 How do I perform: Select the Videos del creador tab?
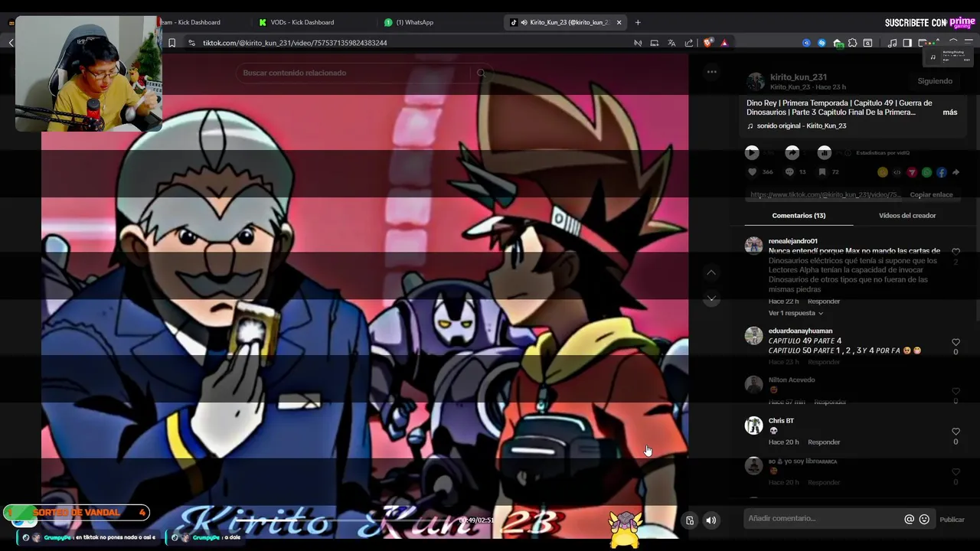click(907, 216)
